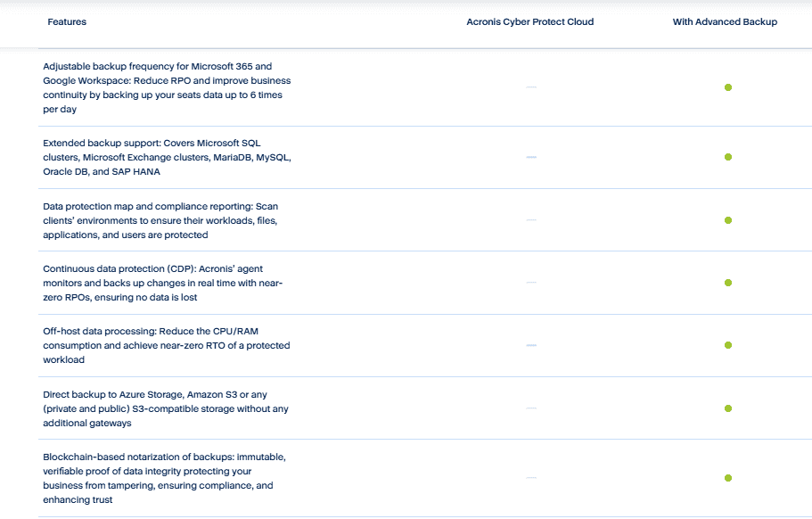Click dash mark in Adjustable backup frequency row

click(x=531, y=87)
